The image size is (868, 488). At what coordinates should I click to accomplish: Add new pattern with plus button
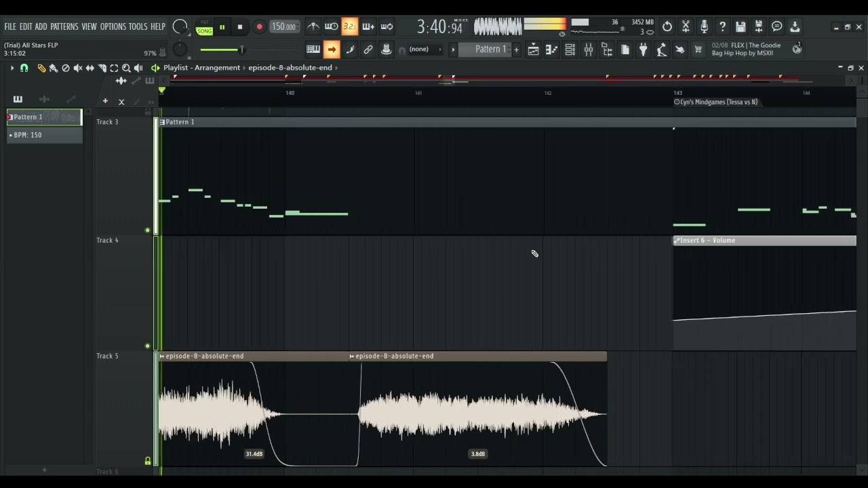(x=516, y=49)
